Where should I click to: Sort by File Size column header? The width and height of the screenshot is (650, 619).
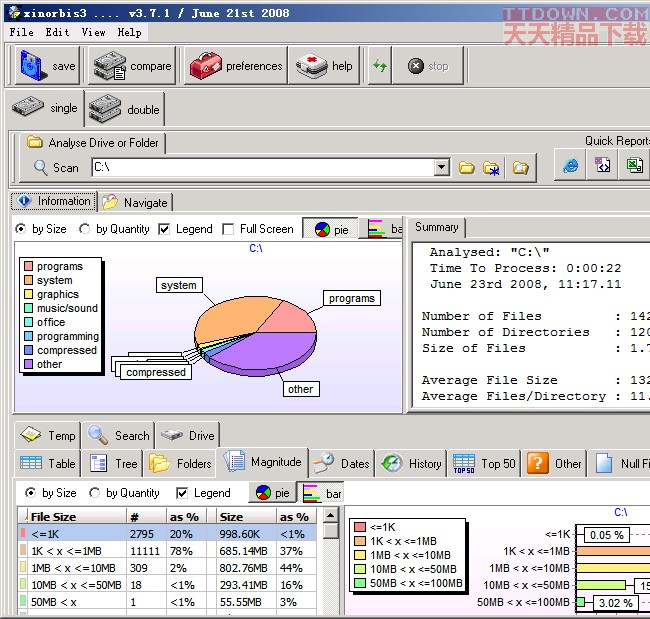point(77,517)
